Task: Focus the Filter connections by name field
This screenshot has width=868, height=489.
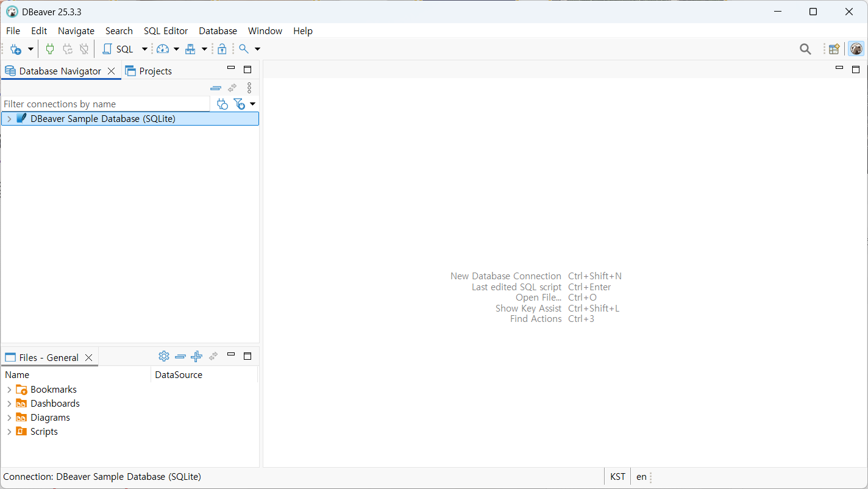Action: pyautogui.click(x=106, y=104)
